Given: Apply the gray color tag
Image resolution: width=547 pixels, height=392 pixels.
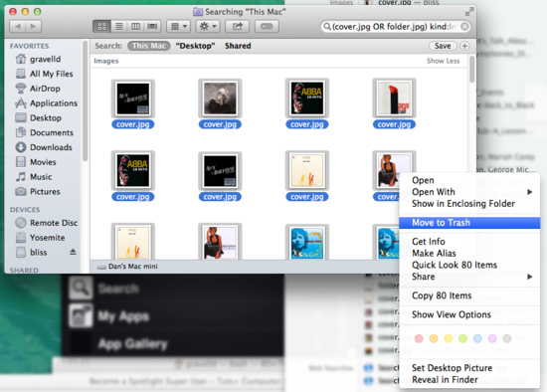Looking at the screenshot, I should pos(507,338).
